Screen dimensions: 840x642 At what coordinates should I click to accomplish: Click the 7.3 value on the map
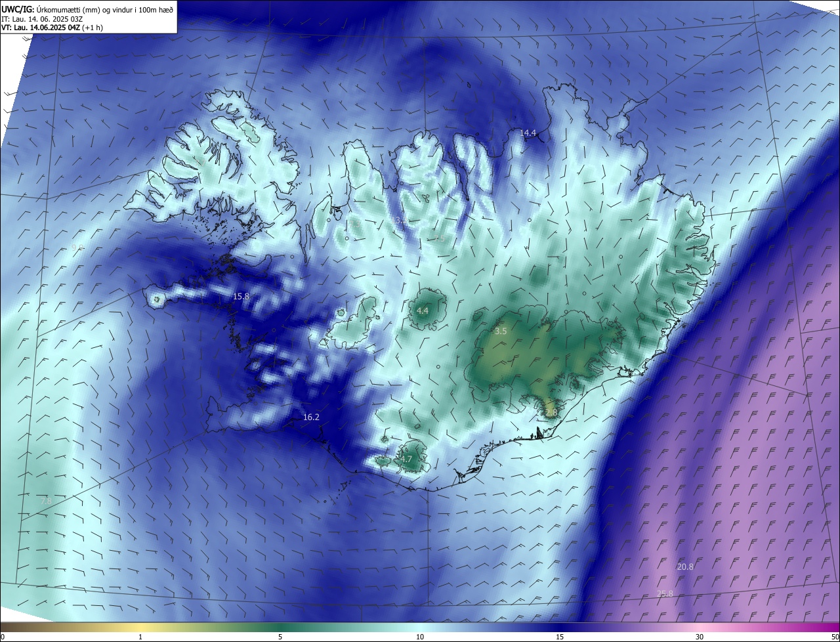click(x=354, y=224)
